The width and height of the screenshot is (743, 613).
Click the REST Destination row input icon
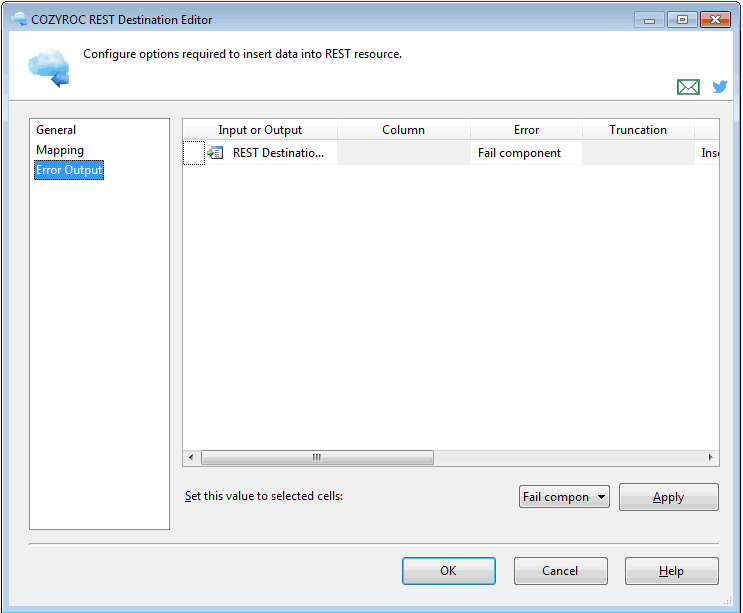coord(215,153)
